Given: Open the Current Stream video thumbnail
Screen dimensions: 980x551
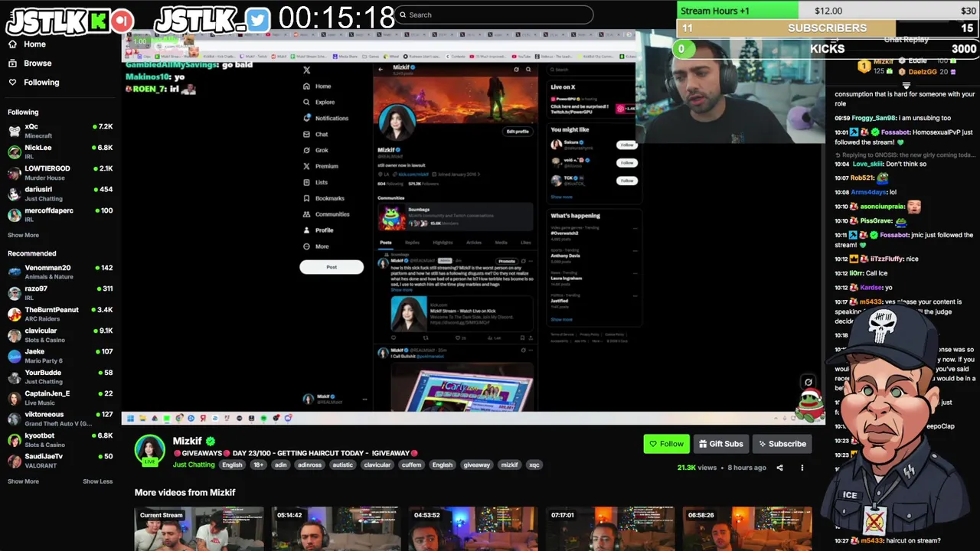Looking at the screenshot, I should pyautogui.click(x=199, y=529).
